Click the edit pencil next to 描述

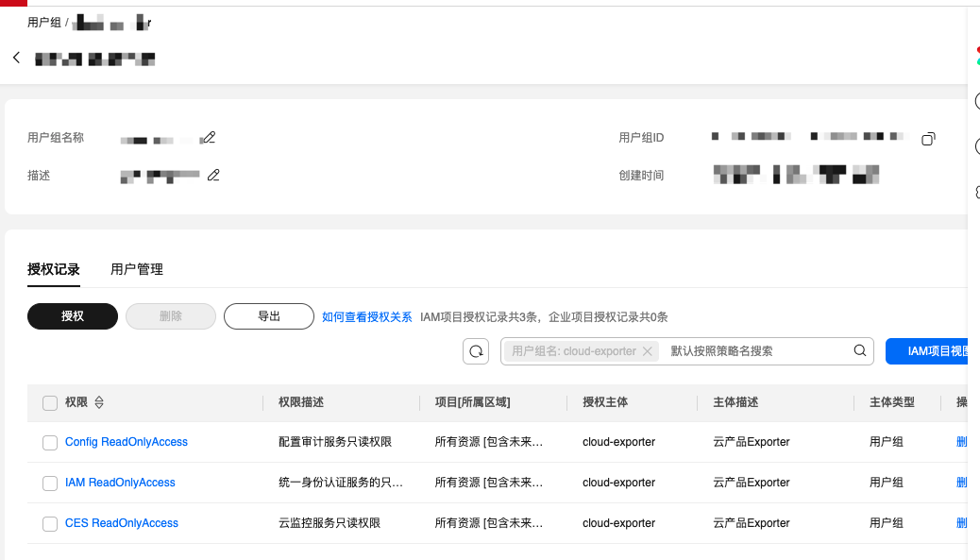click(213, 175)
